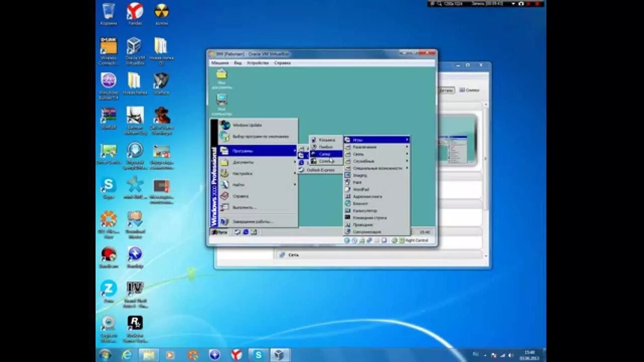Open Адресная книга from the Accessories menu

[x=377, y=197]
